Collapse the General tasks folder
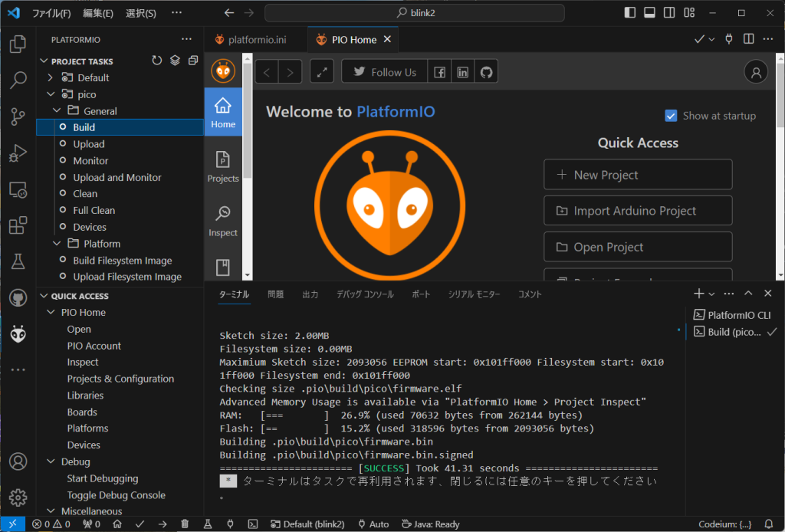This screenshot has width=785, height=532. 57,110
